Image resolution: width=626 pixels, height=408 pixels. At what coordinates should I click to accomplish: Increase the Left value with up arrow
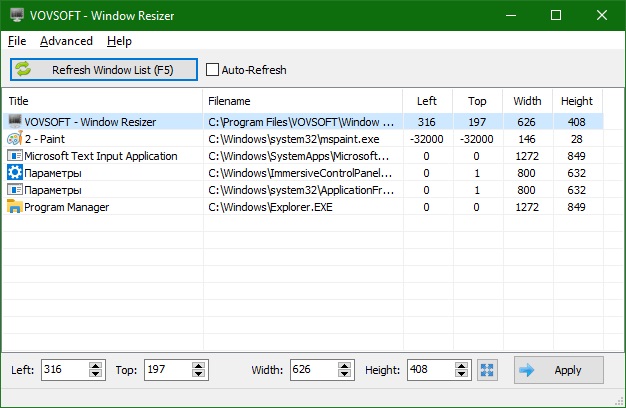(95, 366)
